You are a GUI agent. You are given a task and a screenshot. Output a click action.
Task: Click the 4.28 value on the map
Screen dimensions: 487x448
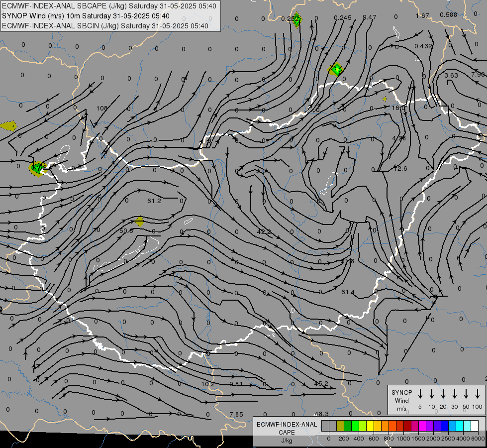pyautogui.click(x=399, y=138)
